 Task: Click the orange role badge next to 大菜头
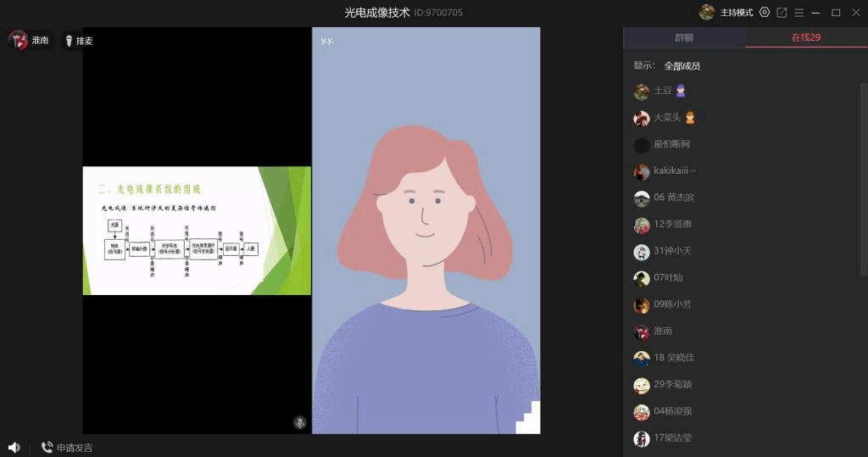click(x=690, y=118)
